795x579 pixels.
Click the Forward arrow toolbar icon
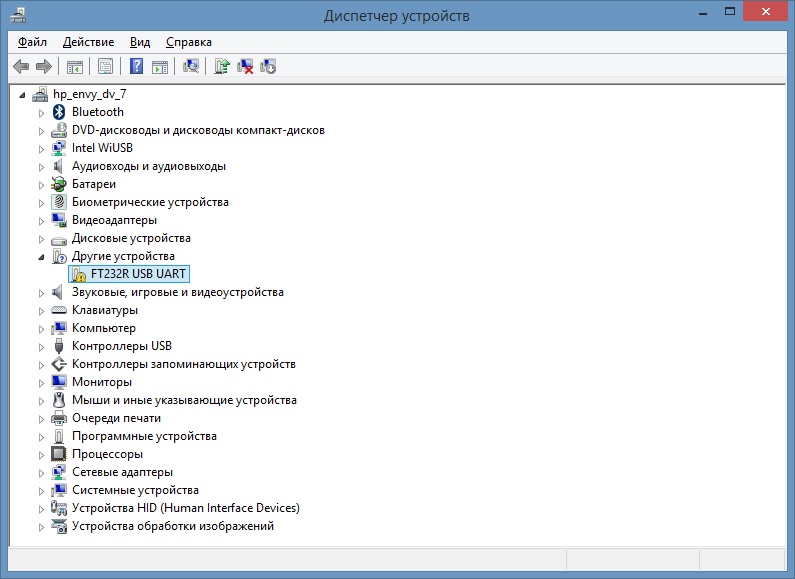point(44,66)
